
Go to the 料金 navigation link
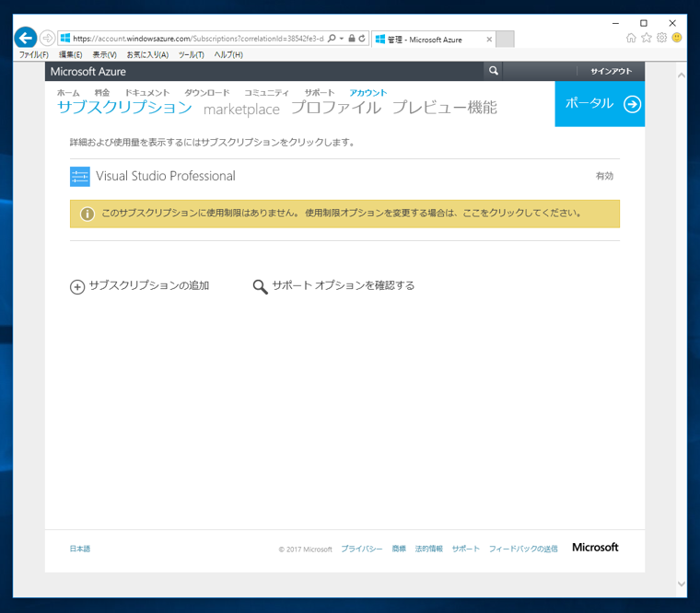pos(102,93)
